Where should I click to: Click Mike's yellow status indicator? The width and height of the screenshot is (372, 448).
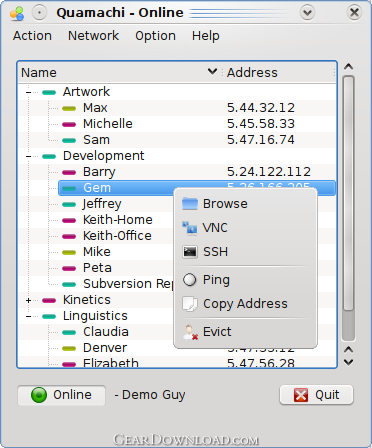(x=69, y=252)
